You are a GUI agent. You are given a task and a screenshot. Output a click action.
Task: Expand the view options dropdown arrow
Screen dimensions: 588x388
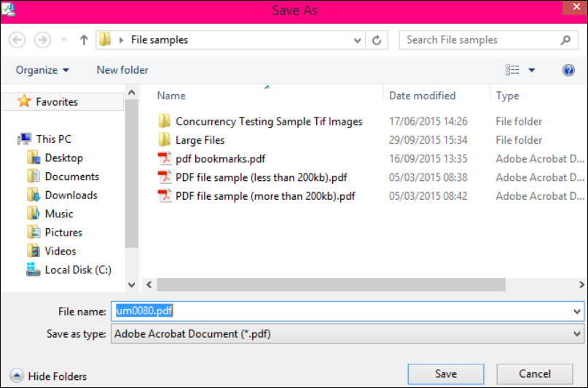(531, 70)
